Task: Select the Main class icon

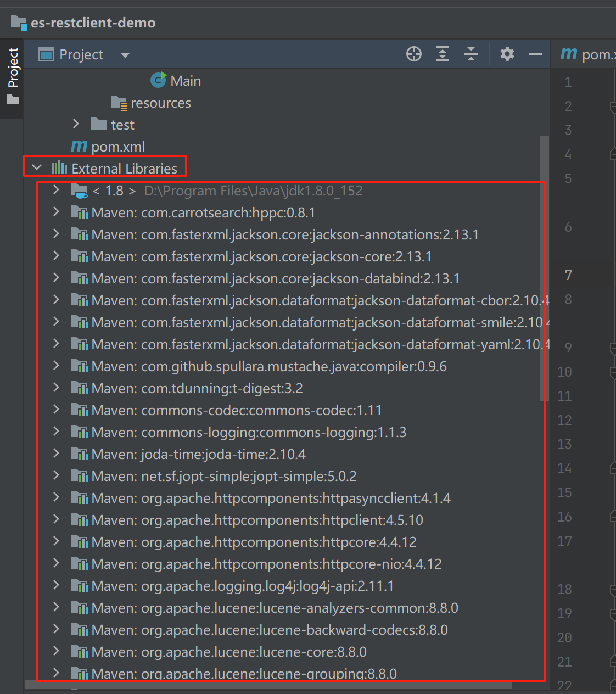Action: tap(159, 80)
